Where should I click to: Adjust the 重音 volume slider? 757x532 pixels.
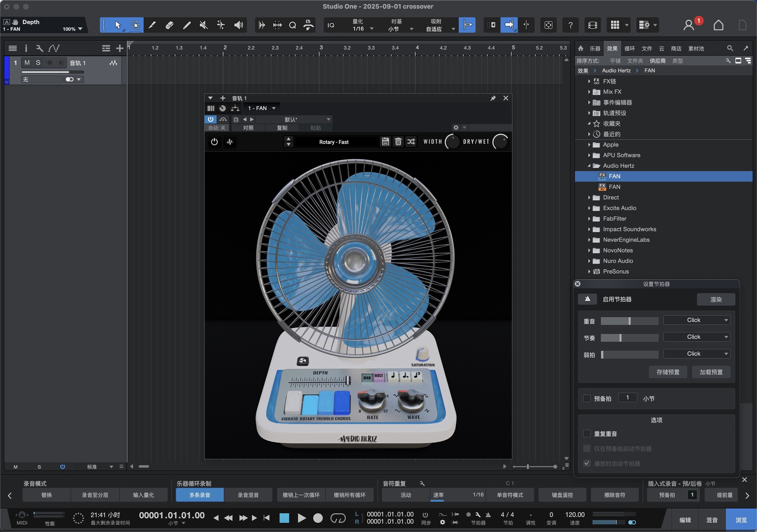pos(629,321)
